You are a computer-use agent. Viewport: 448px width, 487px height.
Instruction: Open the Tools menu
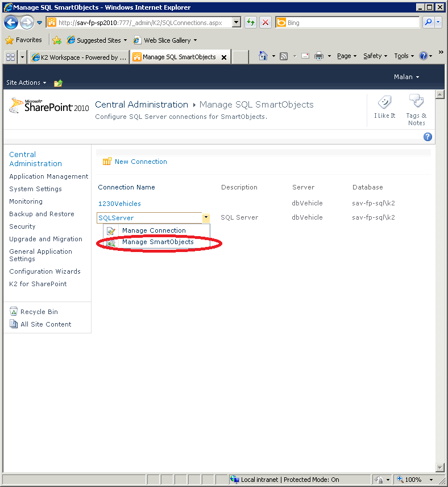pyautogui.click(x=404, y=56)
